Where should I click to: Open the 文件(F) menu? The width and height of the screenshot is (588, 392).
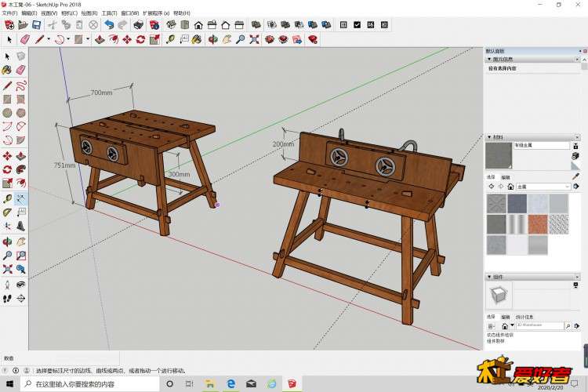click(9, 13)
